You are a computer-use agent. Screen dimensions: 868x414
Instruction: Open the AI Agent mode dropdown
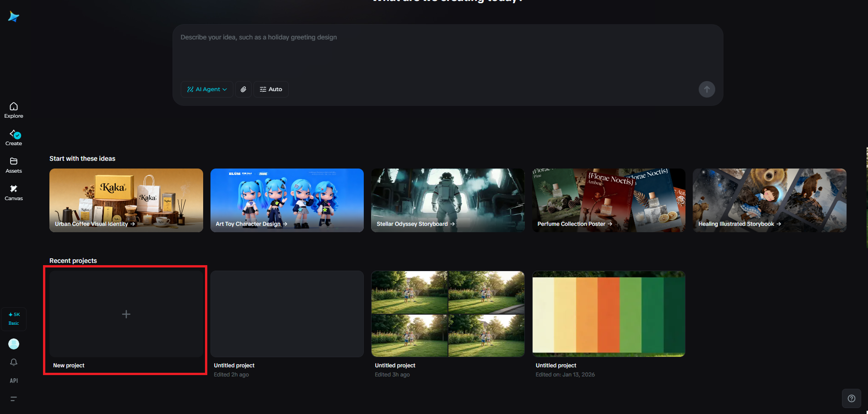206,89
